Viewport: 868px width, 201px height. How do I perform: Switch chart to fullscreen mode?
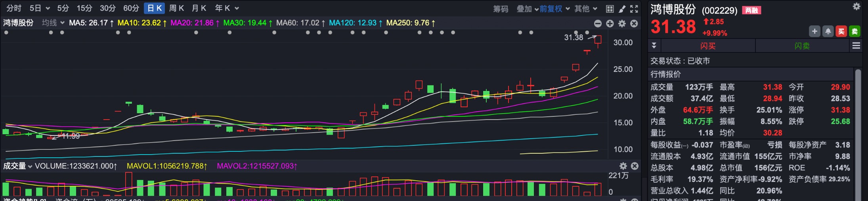point(634,9)
